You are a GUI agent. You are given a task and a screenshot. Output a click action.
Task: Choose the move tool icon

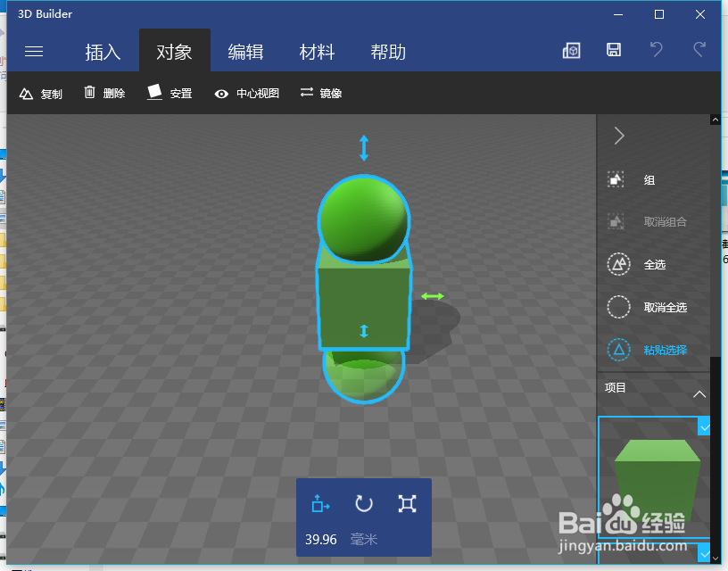pyautogui.click(x=320, y=504)
